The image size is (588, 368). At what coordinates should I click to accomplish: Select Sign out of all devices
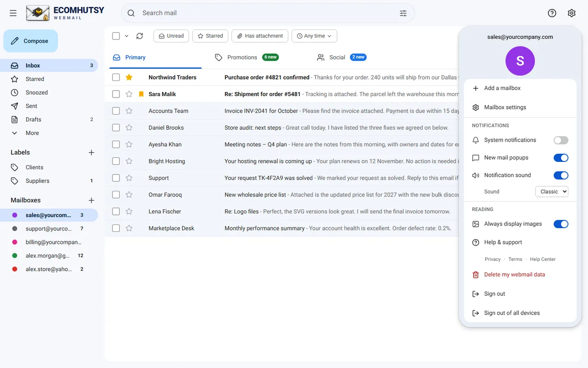[x=520, y=313]
